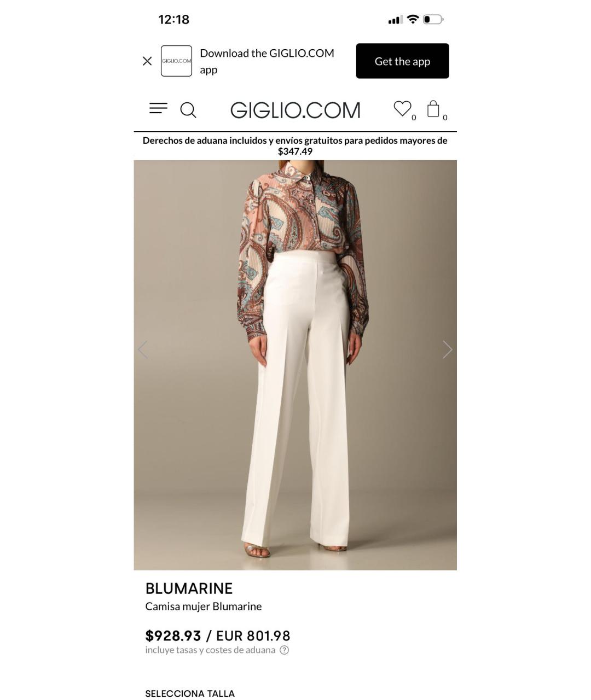Image resolution: width=591 pixels, height=700 pixels.
Task: Go to GIGLIO.COM home logo
Action: pyautogui.click(x=296, y=110)
